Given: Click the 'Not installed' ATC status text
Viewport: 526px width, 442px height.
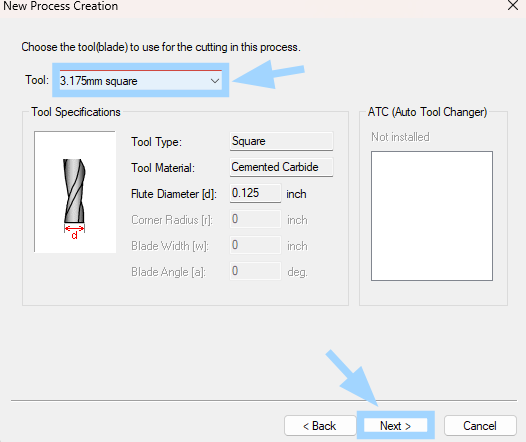Looking at the screenshot, I should click(400, 137).
